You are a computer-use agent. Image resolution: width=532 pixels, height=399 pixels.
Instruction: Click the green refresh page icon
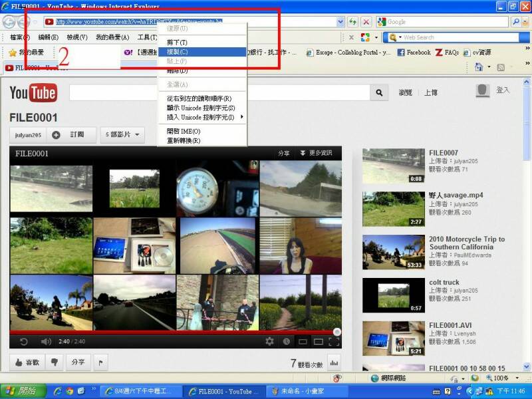click(x=353, y=22)
